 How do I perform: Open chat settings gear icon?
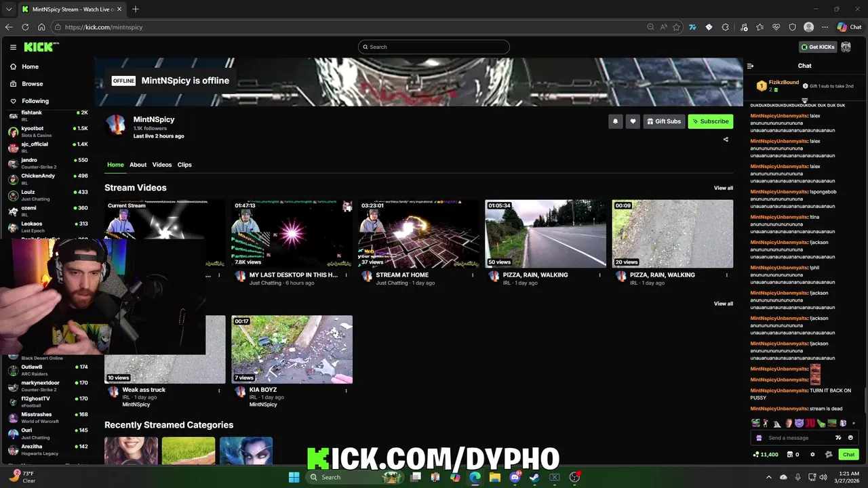(x=812, y=454)
